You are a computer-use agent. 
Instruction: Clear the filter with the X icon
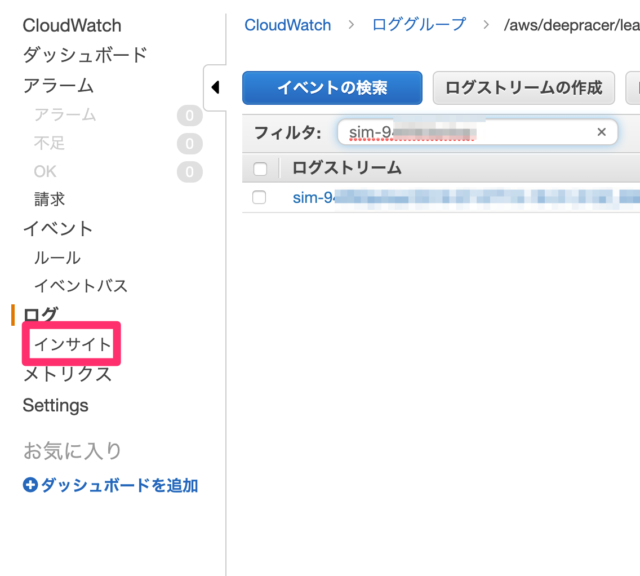pyautogui.click(x=601, y=132)
